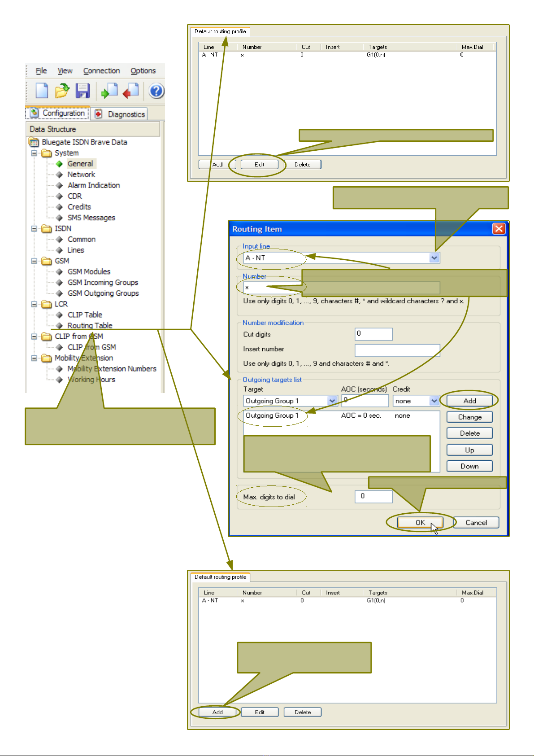Collapse the Mobility Extension folder
The image size is (534, 756).
pos(34,358)
